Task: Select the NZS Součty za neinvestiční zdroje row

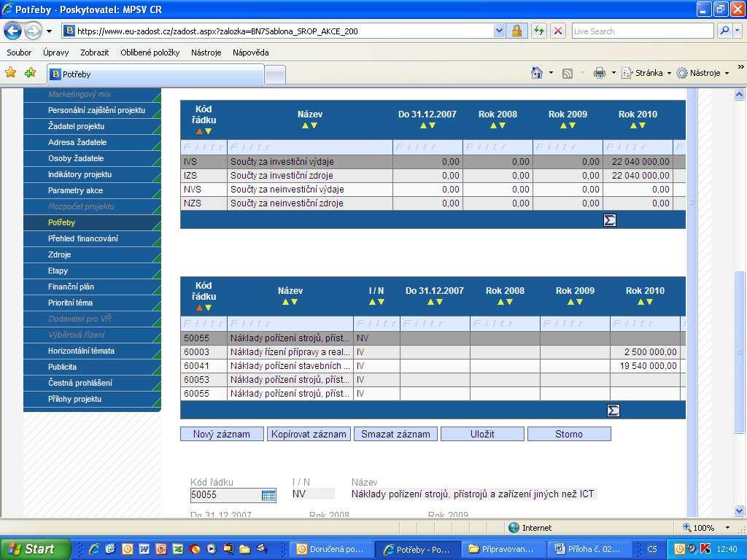Action: click(x=433, y=203)
